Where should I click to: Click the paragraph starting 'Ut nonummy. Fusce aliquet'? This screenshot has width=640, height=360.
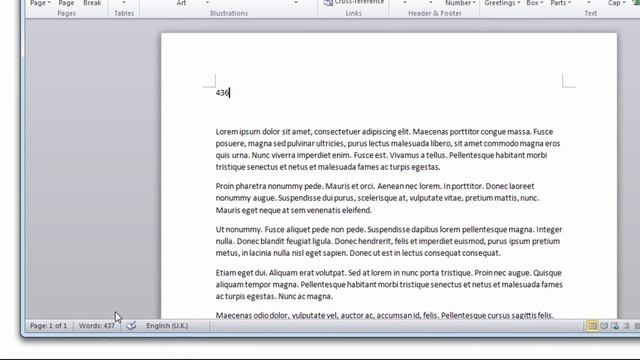click(389, 241)
